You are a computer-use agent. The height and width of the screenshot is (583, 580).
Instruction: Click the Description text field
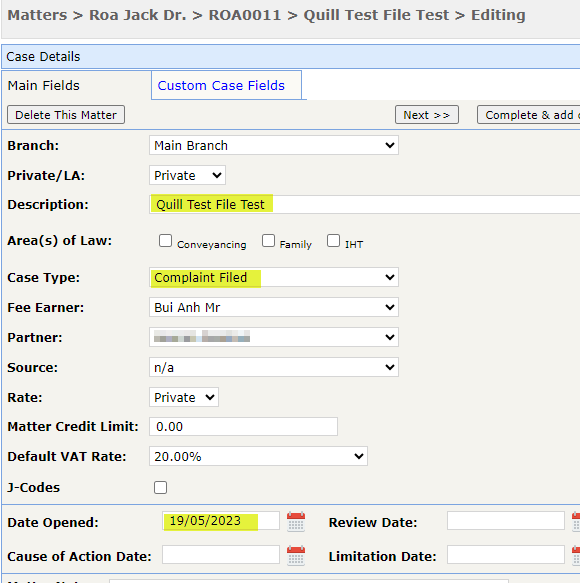click(x=365, y=204)
